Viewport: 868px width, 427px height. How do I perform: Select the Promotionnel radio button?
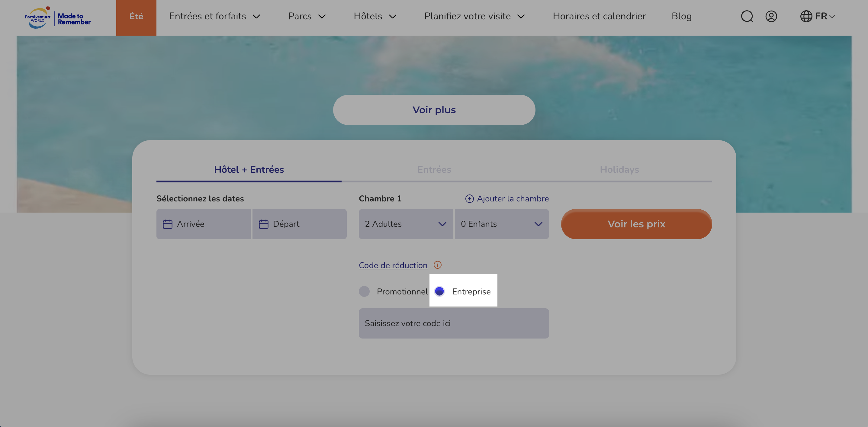tap(364, 291)
